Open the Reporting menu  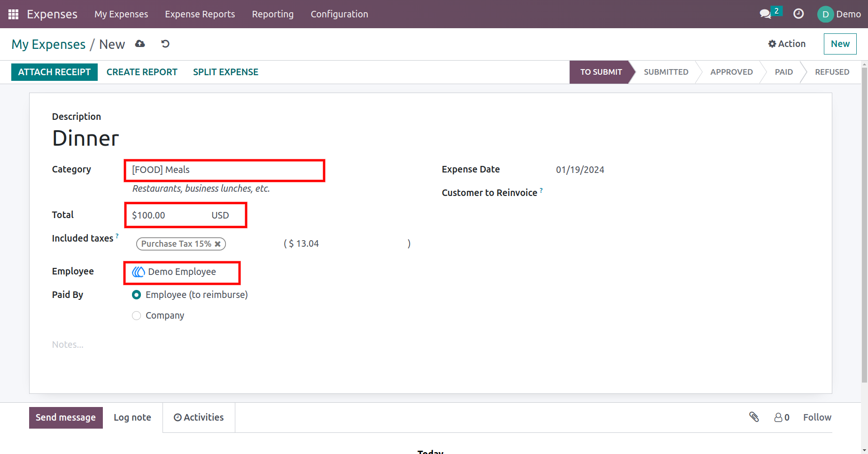pos(273,14)
